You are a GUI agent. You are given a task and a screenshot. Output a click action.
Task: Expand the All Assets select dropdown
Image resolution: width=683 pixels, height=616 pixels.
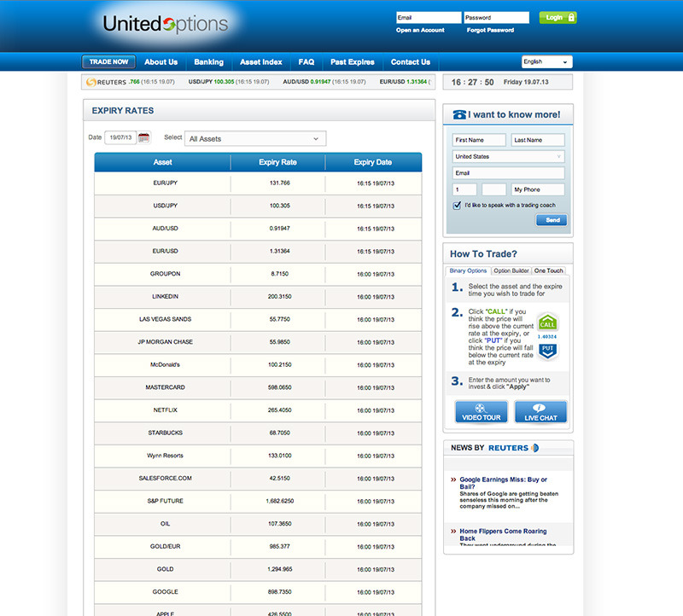(x=255, y=139)
